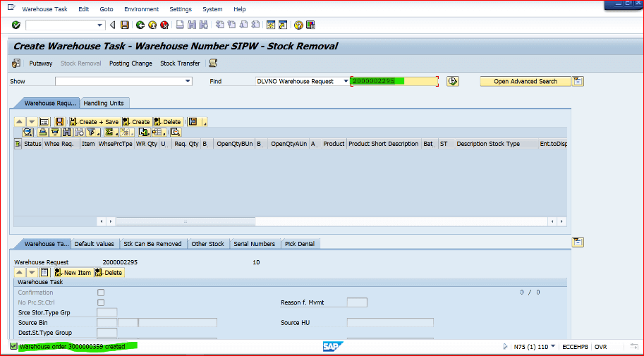Click the down arrow in upper request toolbar
The image size is (644, 356).
point(32,121)
